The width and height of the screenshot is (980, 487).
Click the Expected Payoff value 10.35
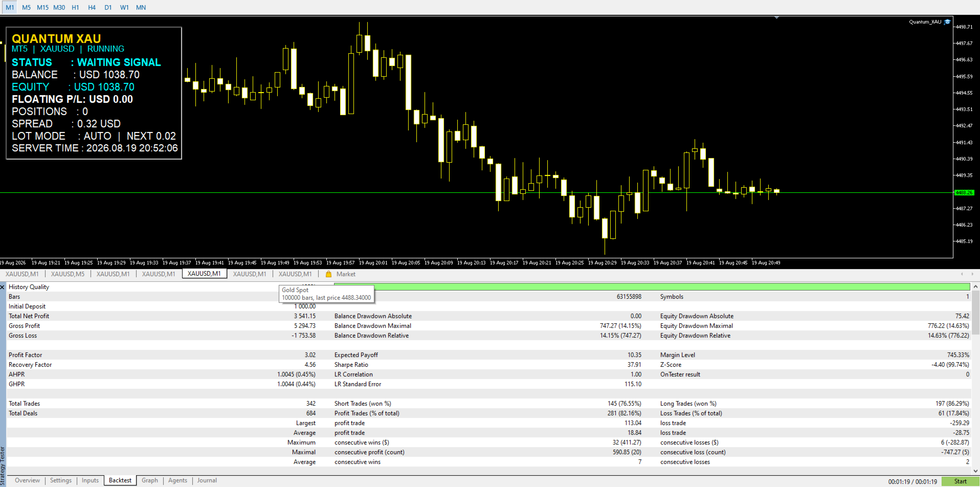coord(634,355)
